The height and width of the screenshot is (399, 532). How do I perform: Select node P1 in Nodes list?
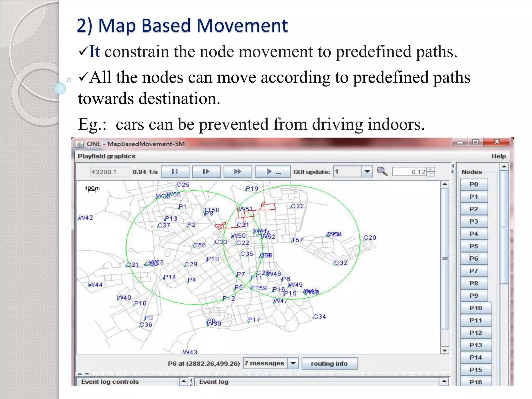(474, 197)
